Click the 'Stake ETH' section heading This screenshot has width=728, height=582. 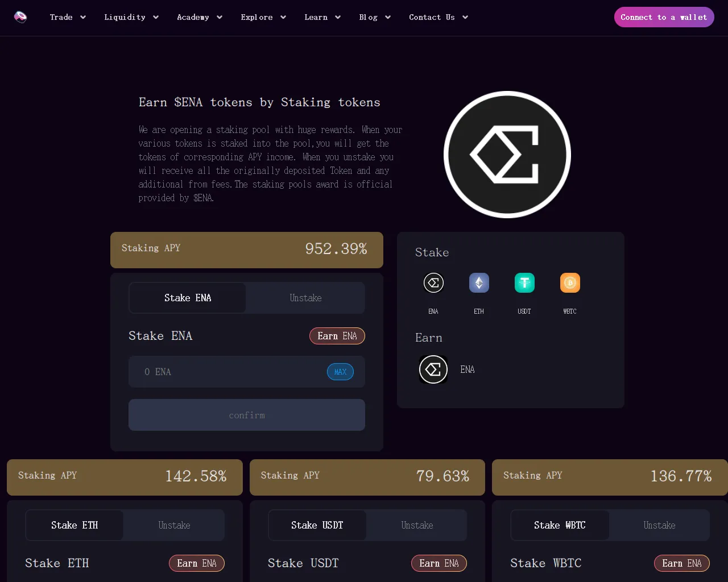click(57, 563)
